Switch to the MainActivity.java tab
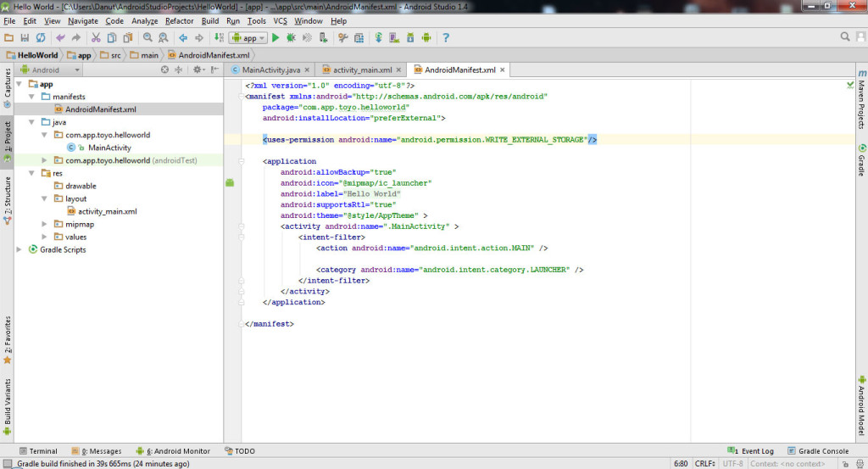This screenshot has width=868, height=469. tap(270, 70)
